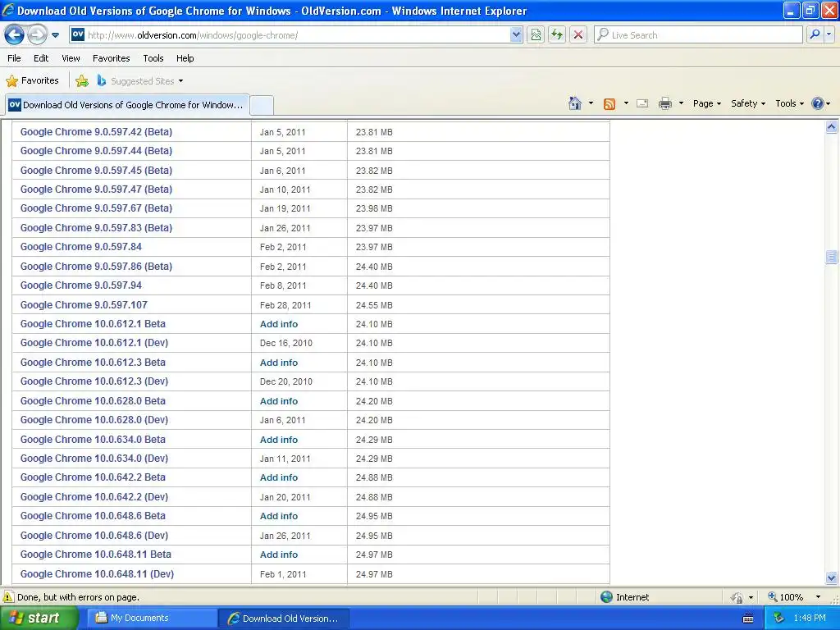Screen dimensions: 840x630
Task: Select the Download Old Versions tab
Action: coord(127,105)
